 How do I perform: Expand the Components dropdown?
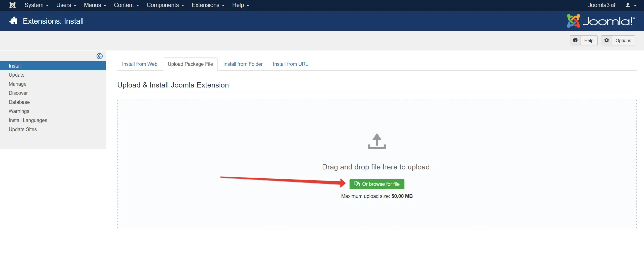pos(165,5)
